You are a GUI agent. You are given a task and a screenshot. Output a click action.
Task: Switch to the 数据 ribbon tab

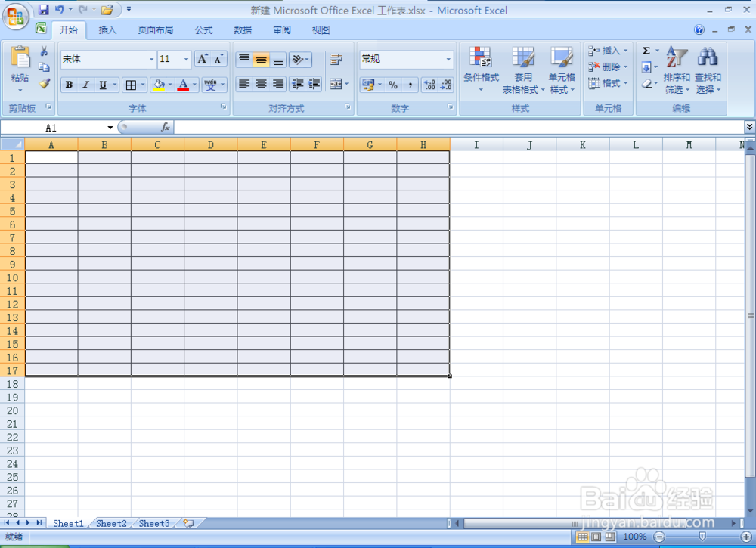[x=243, y=30]
